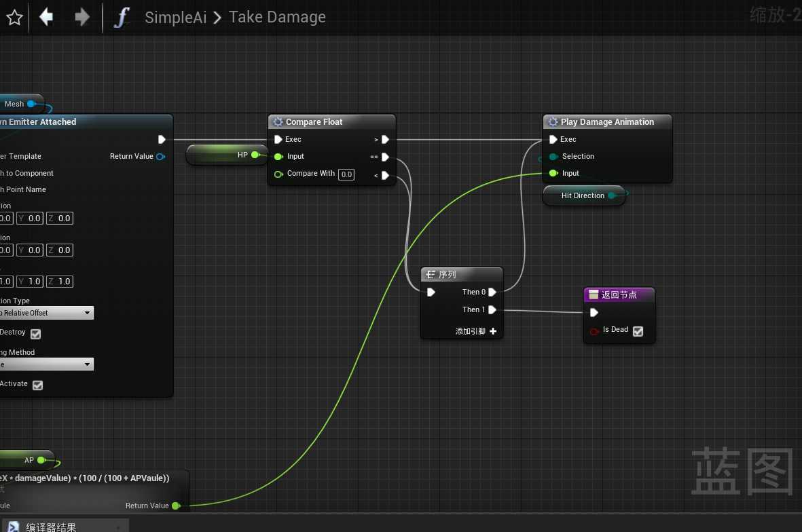Toggle the Auto Activate checkbox
This screenshot has height=532, width=802.
pos(37,385)
